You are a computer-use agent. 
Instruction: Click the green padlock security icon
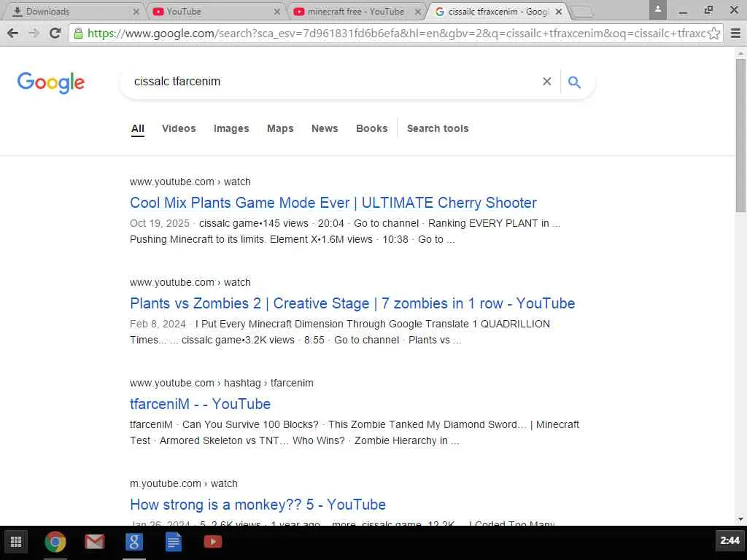click(79, 33)
